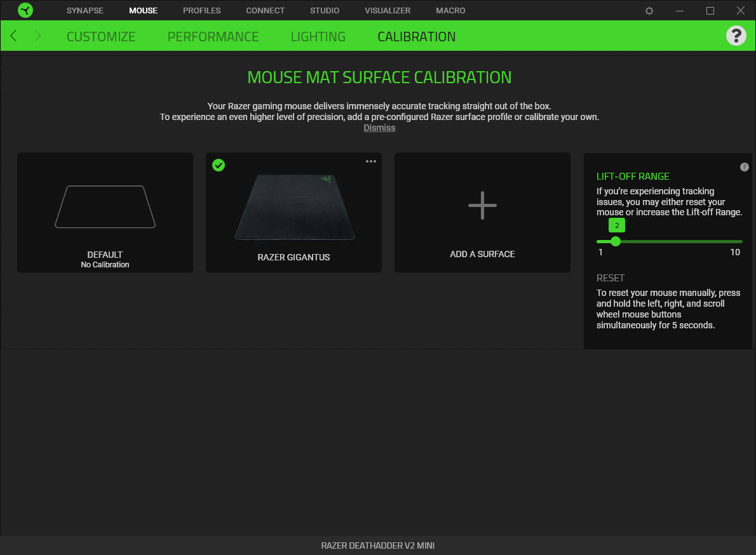The width and height of the screenshot is (756, 555).
Task: Click the DEFAULT surface label
Action: click(105, 255)
